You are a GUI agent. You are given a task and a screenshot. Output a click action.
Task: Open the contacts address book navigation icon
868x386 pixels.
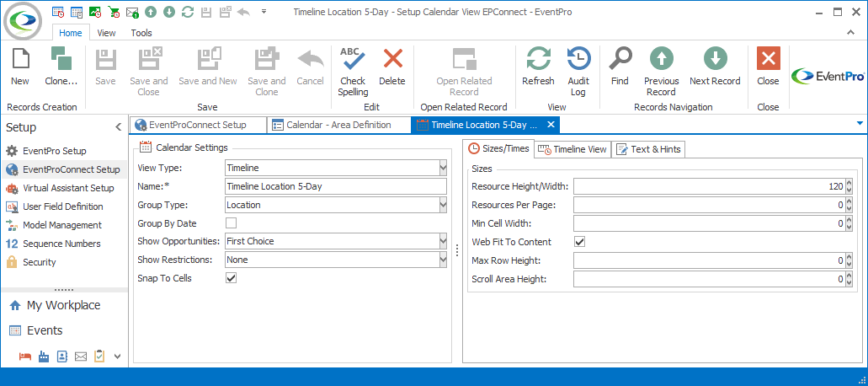[x=62, y=357]
